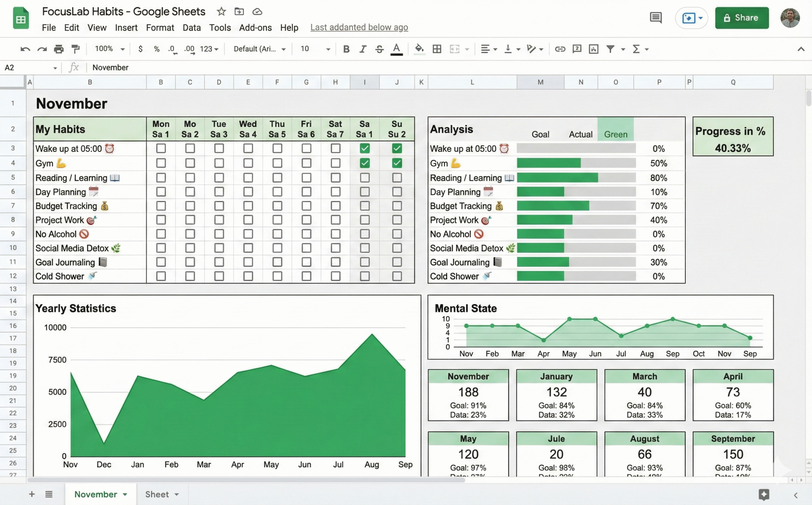The image size is (812, 505).
Task: Check Reading / Learning for Mon
Action: point(161,178)
